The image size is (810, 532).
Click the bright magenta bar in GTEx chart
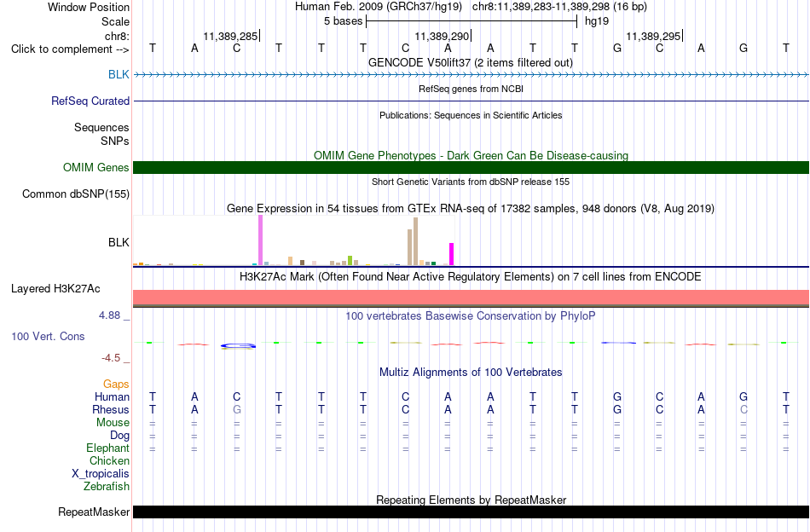click(451, 254)
